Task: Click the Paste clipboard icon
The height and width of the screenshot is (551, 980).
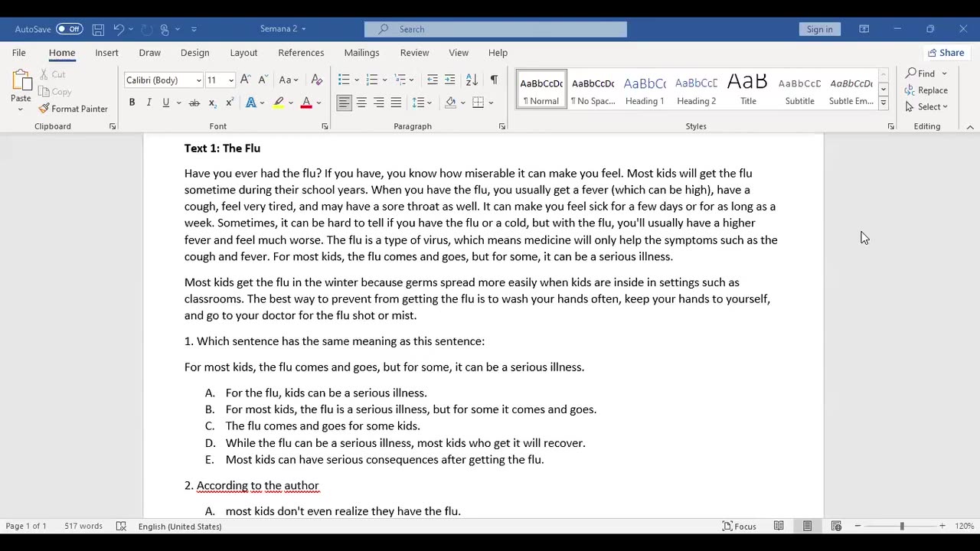Action: [x=21, y=80]
